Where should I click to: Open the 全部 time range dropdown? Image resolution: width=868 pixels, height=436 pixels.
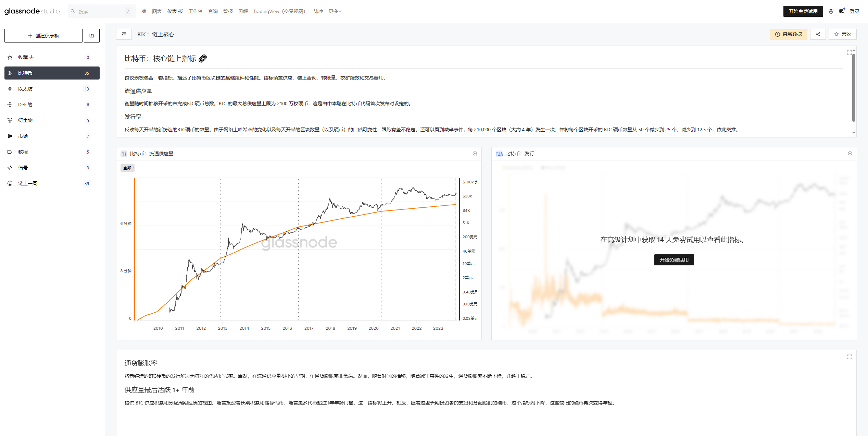(128, 168)
